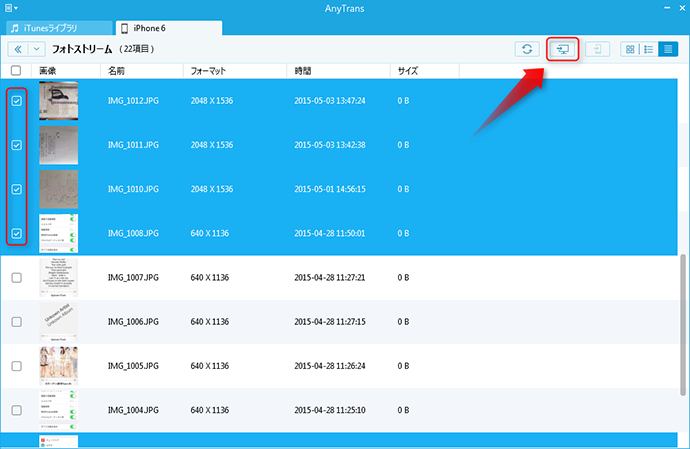The height and width of the screenshot is (449, 690).
Task: Switch to the iPhone 6 tab
Action: click(169, 28)
